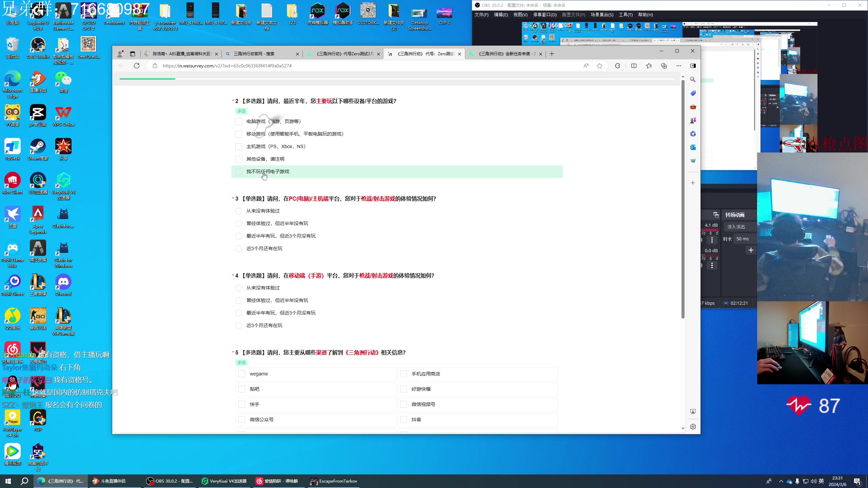Check wegame channel checkbox
Image resolution: width=868 pixels, height=488 pixels.
pyautogui.click(x=242, y=374)
